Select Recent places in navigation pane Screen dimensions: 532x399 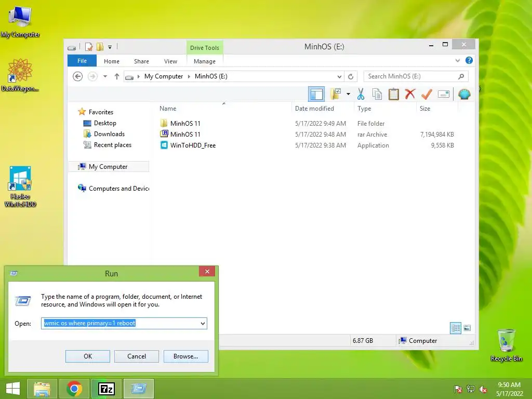(113, 145)
